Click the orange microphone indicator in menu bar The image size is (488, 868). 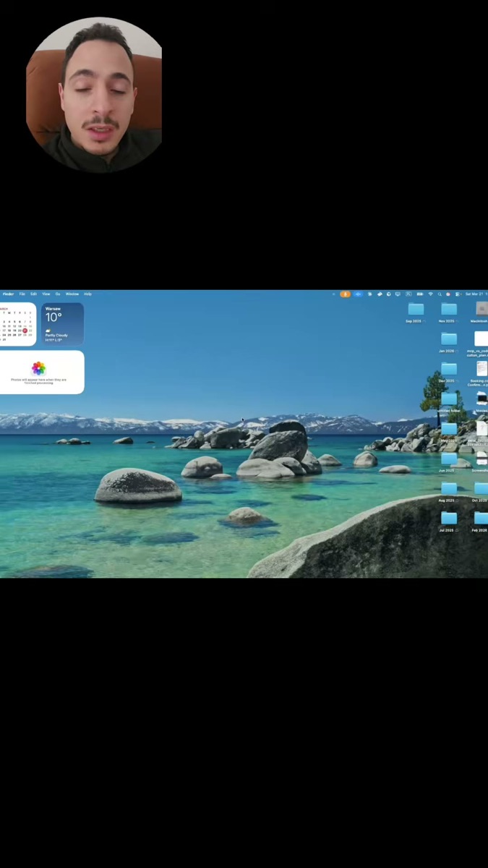pos(345,294)
